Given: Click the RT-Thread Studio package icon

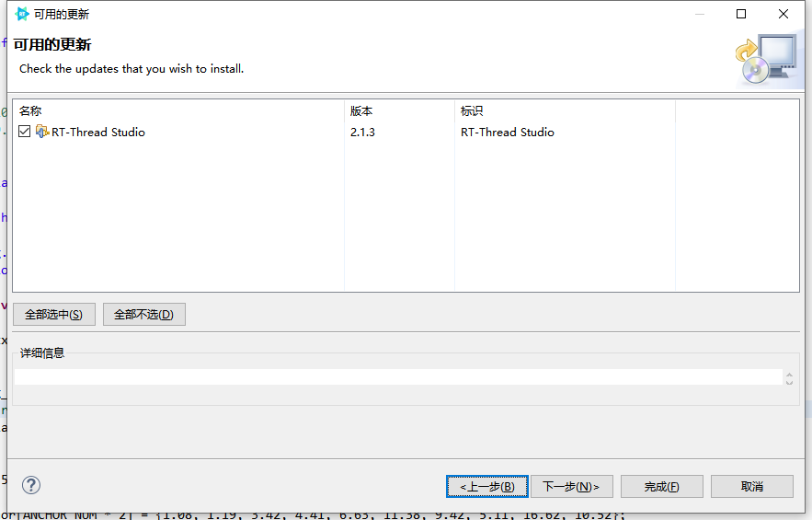Looking at the screenshot, I should [42, 132].
